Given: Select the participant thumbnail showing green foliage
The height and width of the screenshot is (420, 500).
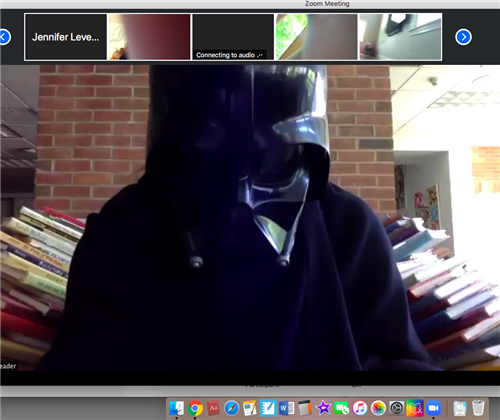Looking at the screenshot, I should 316,37.
